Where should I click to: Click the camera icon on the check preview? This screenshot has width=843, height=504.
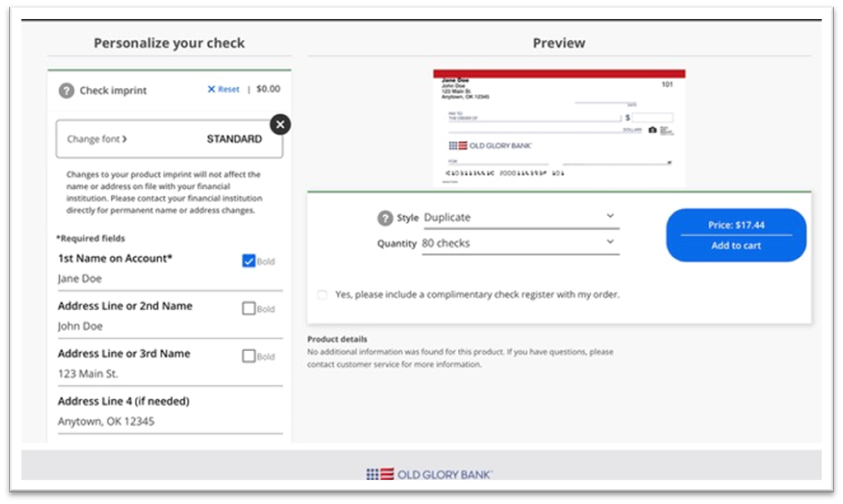pos(652,130)
